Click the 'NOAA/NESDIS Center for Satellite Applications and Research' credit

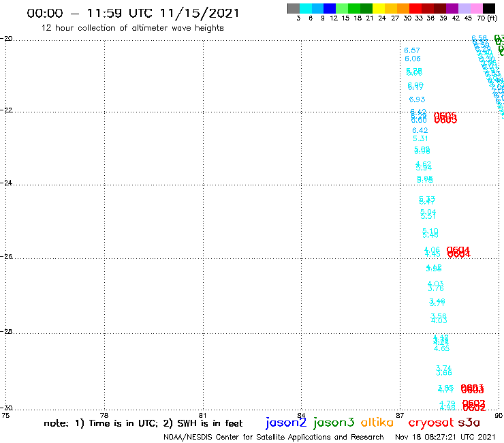click(274, 438)
